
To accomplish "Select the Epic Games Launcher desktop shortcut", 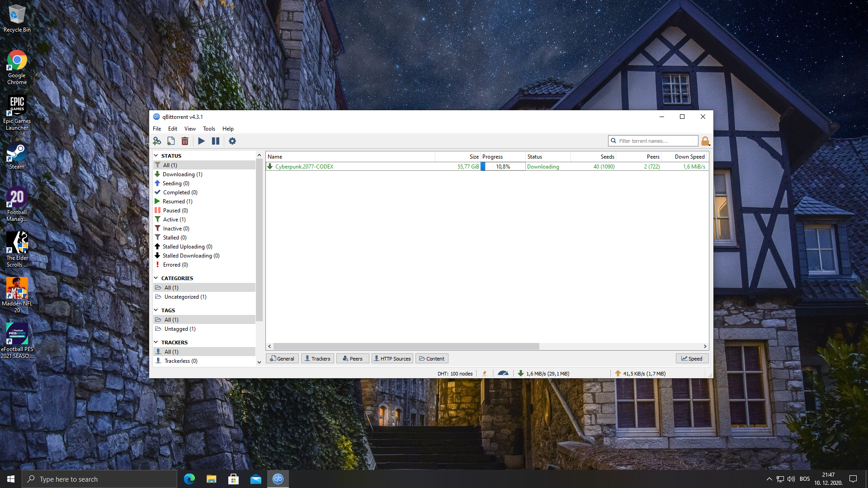I will (x=17, y=113).
